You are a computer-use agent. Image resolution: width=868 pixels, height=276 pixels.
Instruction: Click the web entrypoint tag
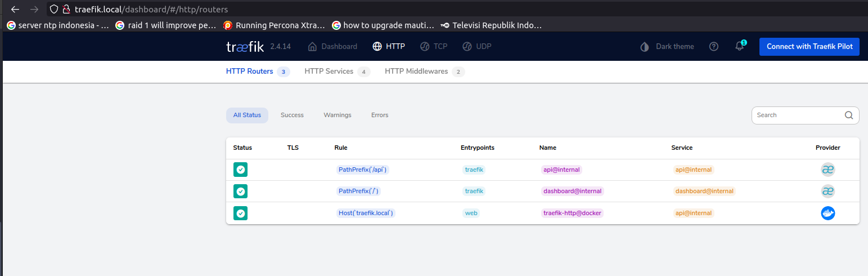tap(471, 213)
